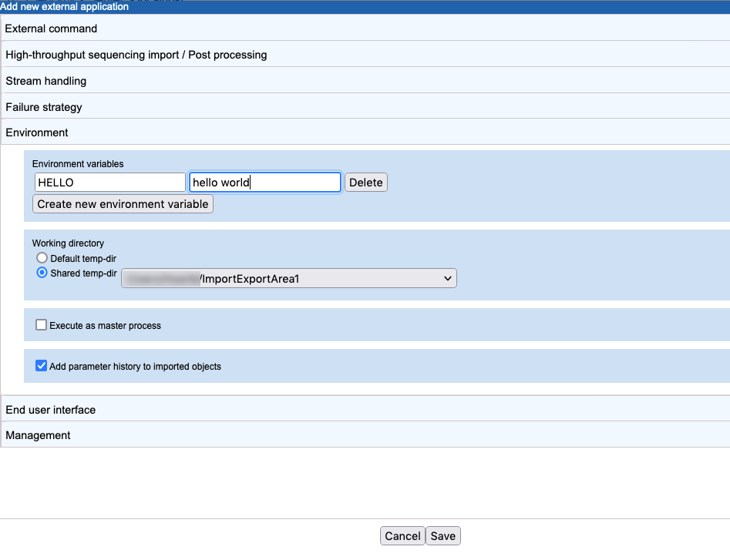Click the 'Working directory' label

click(x=68, y=243)
